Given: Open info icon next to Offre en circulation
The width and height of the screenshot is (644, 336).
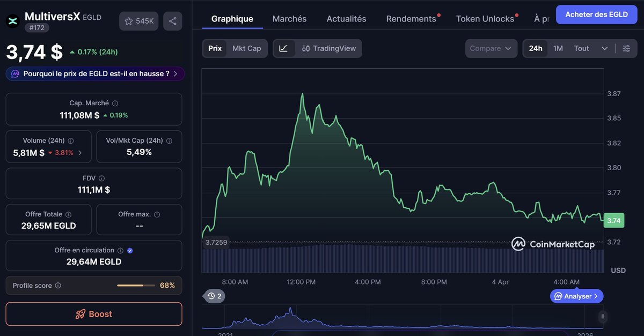Looking at the screenshot, I should point(120,250).
